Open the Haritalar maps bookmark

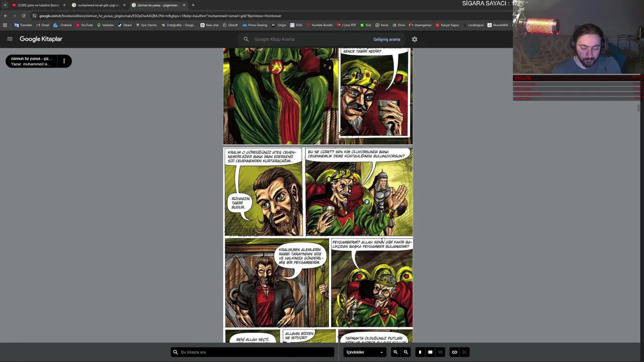coord(106,25)
